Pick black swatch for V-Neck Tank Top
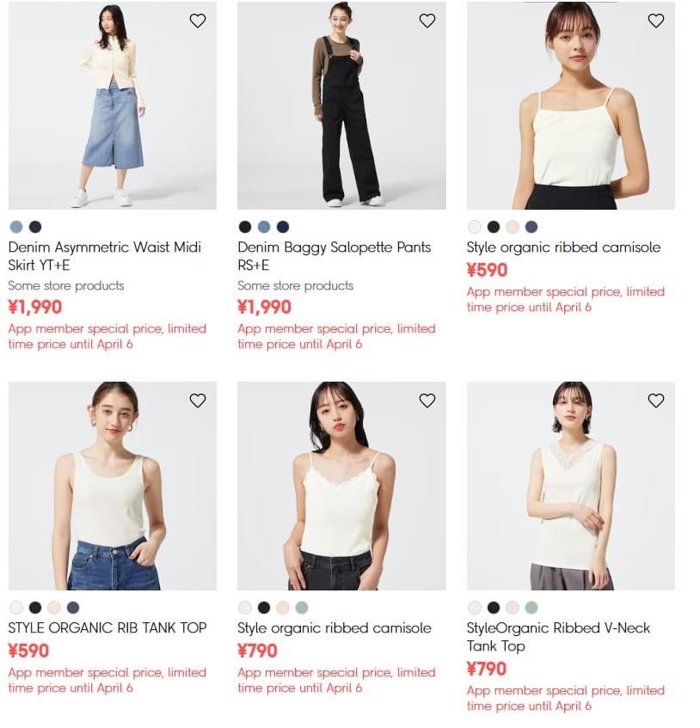The width and height of the screenshot is (700, 728). 494,608
